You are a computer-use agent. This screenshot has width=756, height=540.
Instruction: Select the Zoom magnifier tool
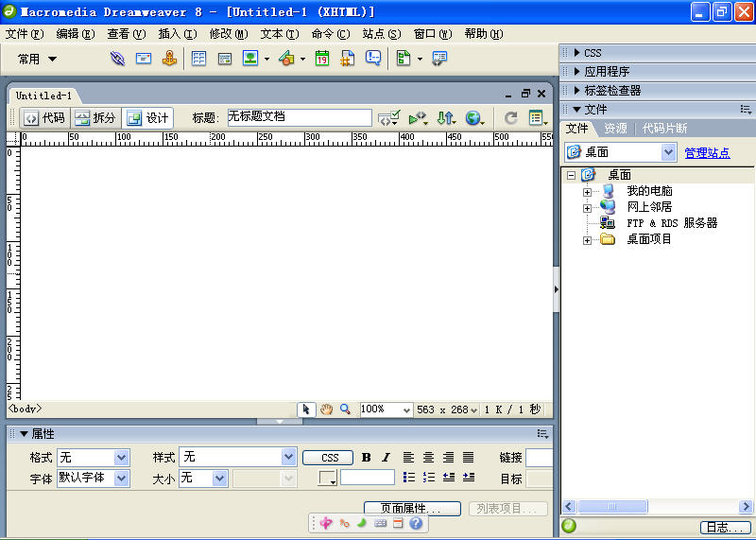click(x=345, y=409)
